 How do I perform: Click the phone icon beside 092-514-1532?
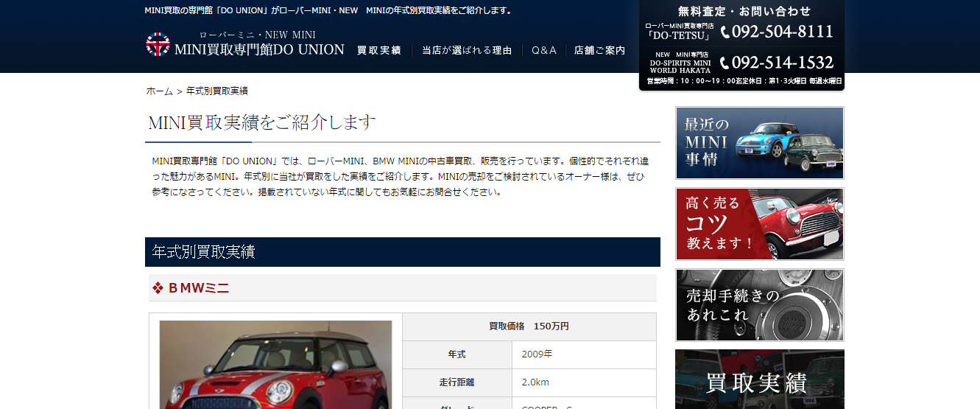point(725,63)
